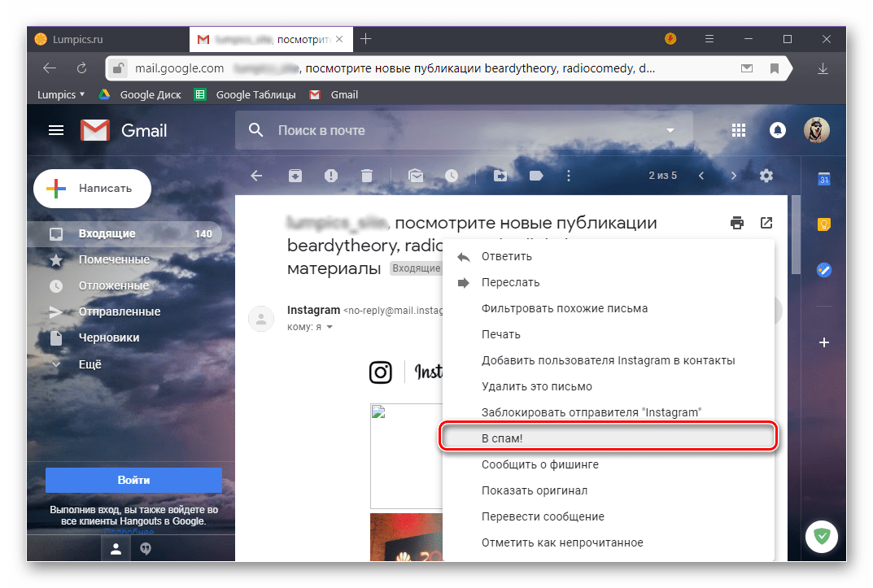
Task: Open the Google apps grid
Action: (x=739, y=130)
